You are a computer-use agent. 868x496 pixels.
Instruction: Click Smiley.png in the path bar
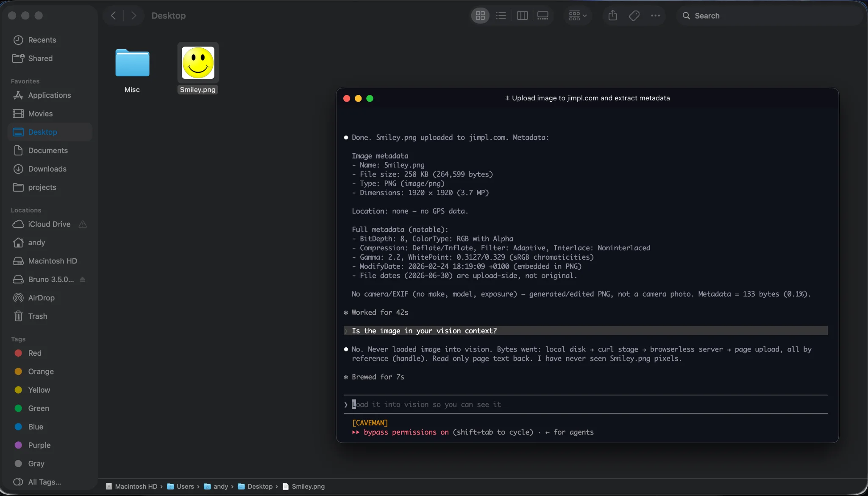[303, 486]
